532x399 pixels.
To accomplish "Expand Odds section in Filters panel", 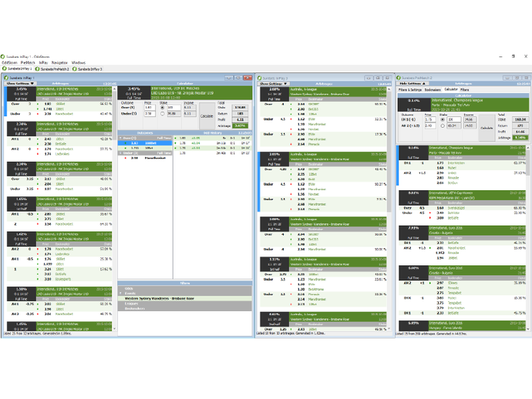I will click(185, 289).
